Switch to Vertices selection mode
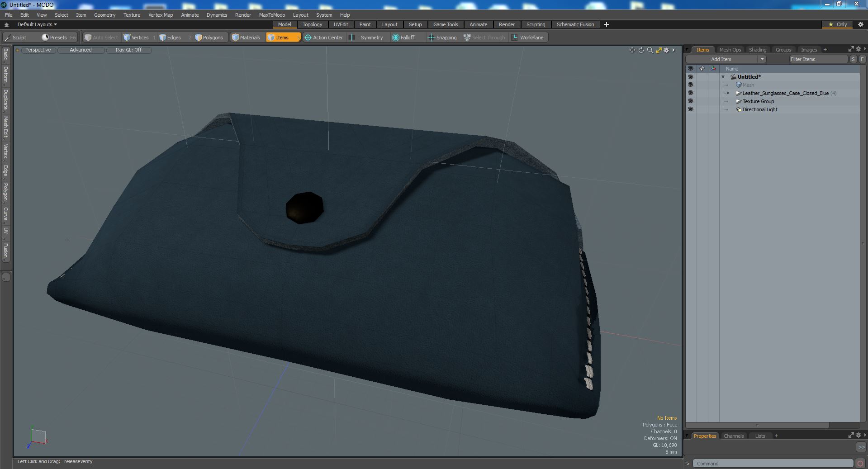 pyautogui.click(x=139, y=38)
